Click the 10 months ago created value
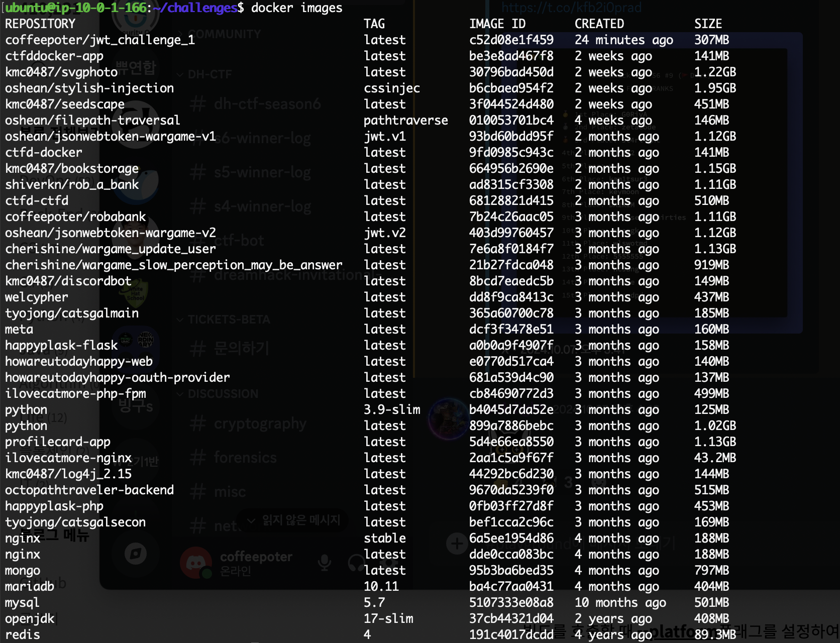The height and width of the screenshot is (643, 840). 620,603
